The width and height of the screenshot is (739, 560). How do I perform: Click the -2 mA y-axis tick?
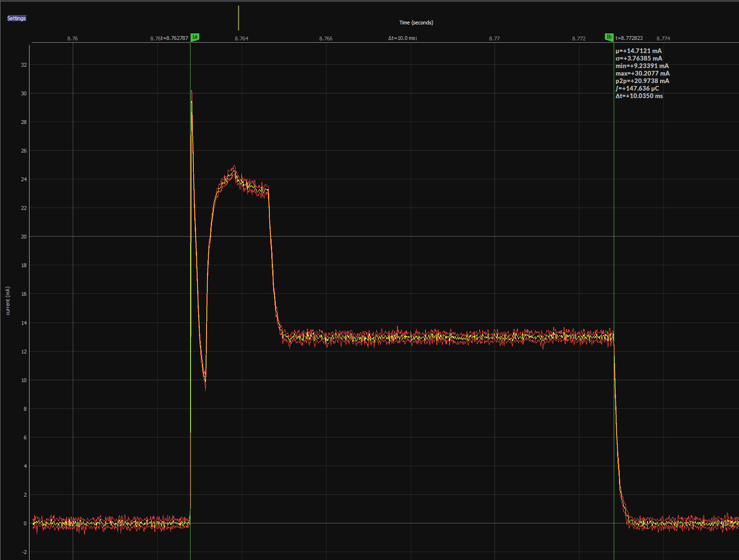pos(24,552)
